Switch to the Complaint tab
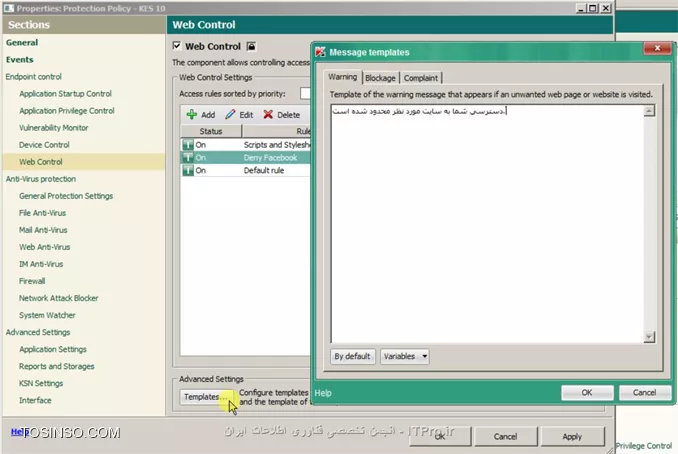The width and height of the screenshot is (678, 454). coord(421,78)
